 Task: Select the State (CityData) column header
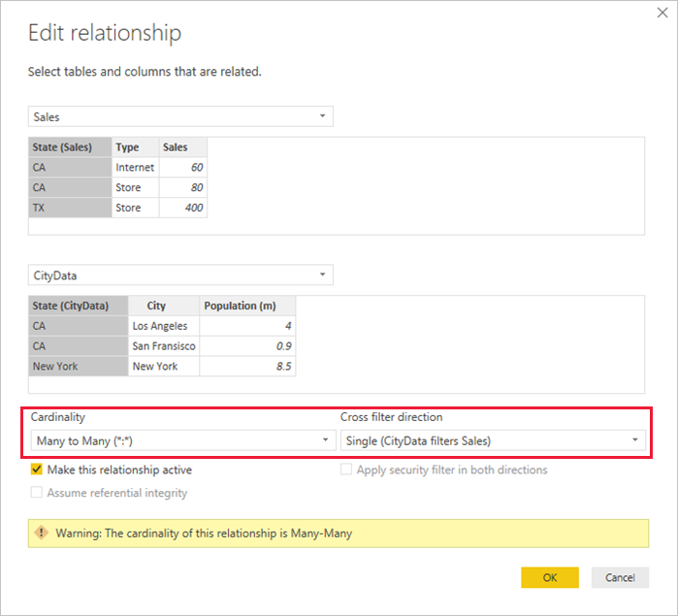79,306
